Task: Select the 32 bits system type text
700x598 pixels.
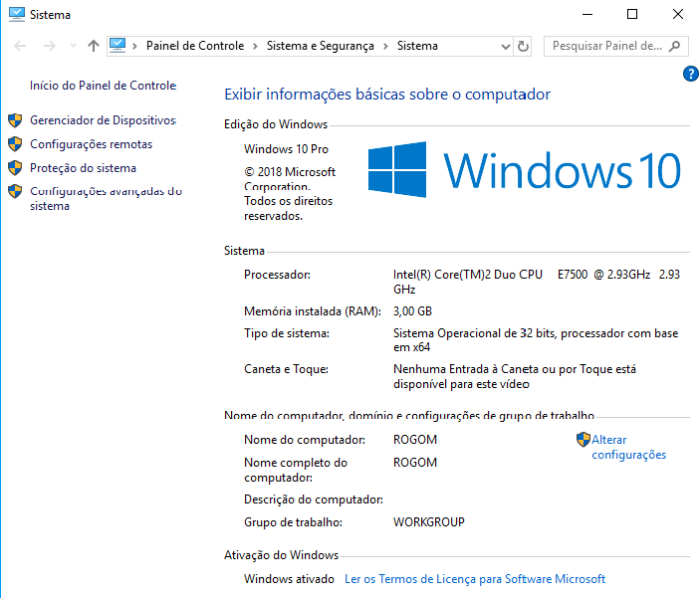Action: click(x=536, y=340)
